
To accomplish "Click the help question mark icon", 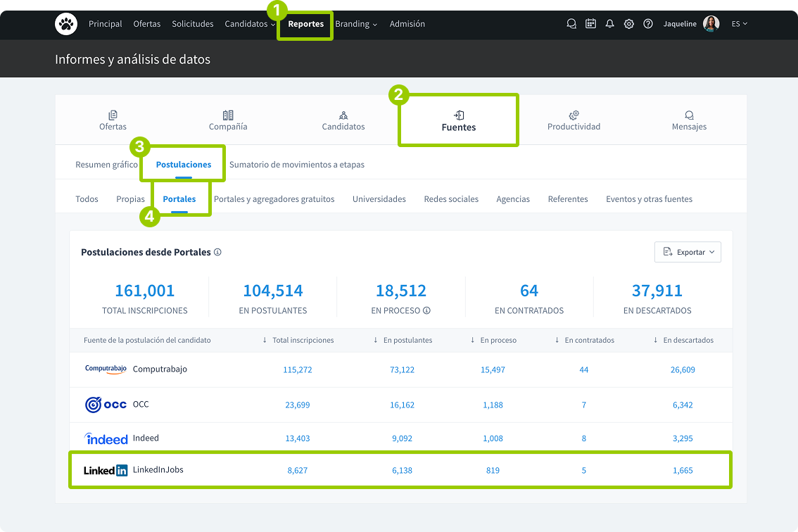I will click(x=647, y=23).
